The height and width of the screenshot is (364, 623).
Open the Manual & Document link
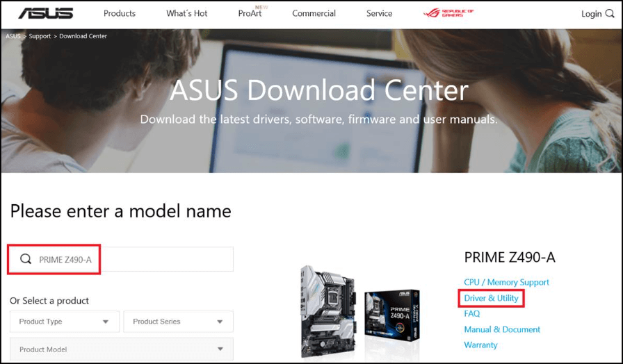point(502,329)
